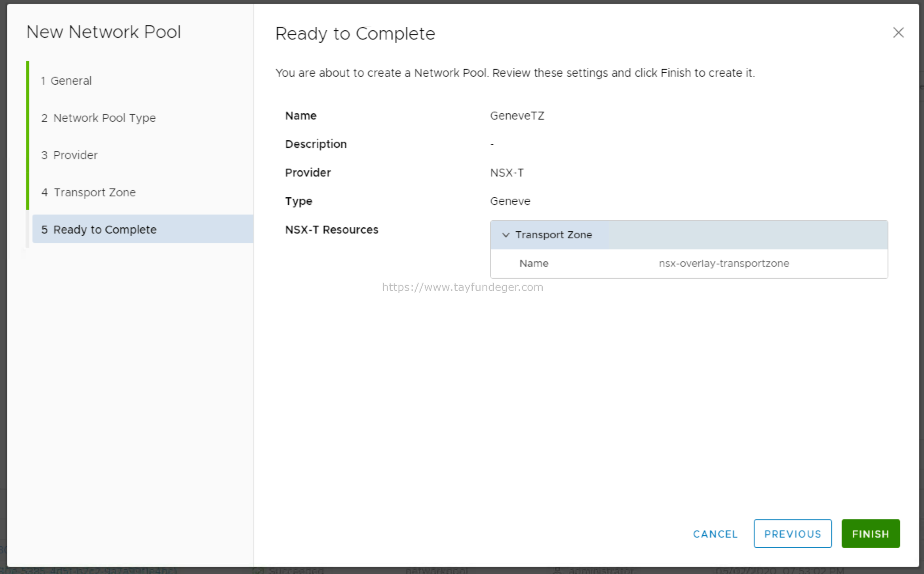Click the Previous button
924x574 pixels.
(793, 534)
